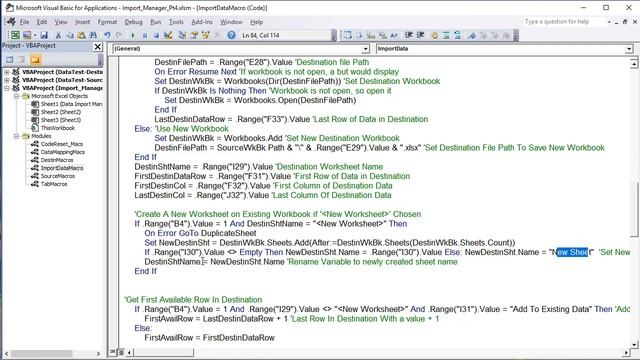Indent the selected code
640x360 pixels.
[x=408, y=35]
